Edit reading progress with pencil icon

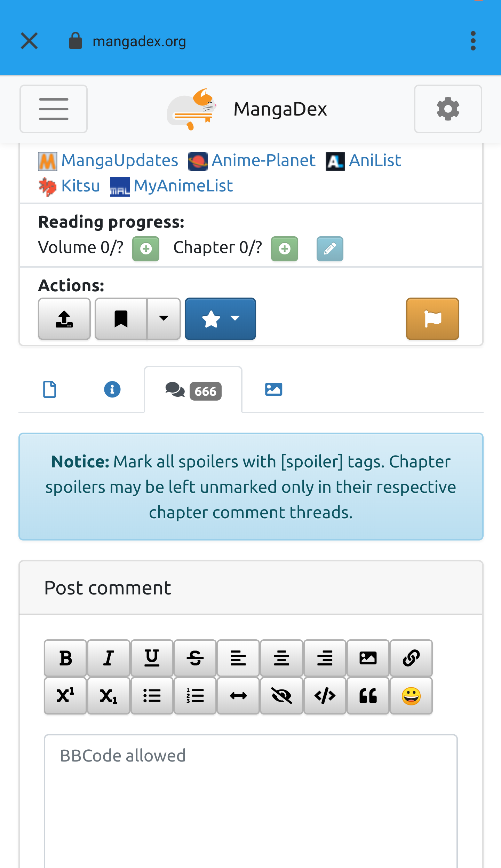click(x=330, y=249)
